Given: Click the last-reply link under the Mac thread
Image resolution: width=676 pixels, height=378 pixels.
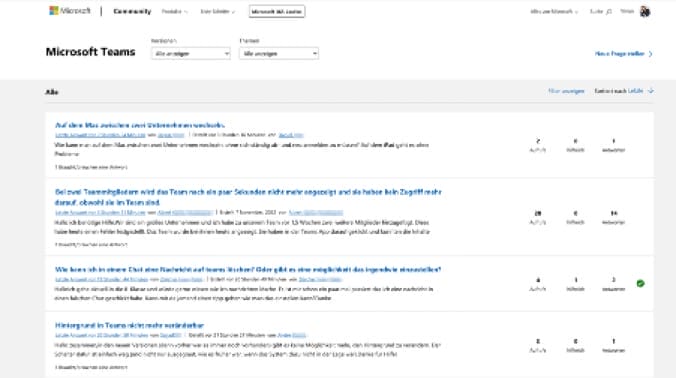Looking at the screenshot, I should point(100,135).
